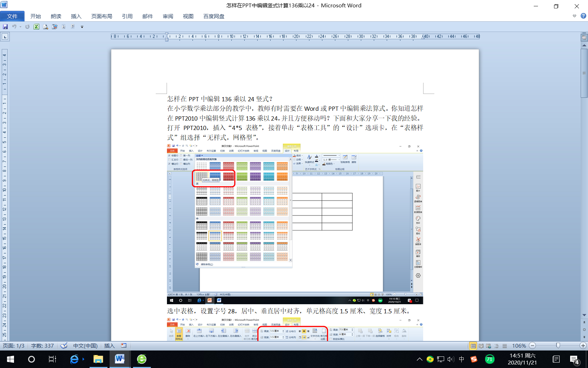The image size is (588, 368).
Task: Click the paste format clipboard icon
Action: [55, 27]
